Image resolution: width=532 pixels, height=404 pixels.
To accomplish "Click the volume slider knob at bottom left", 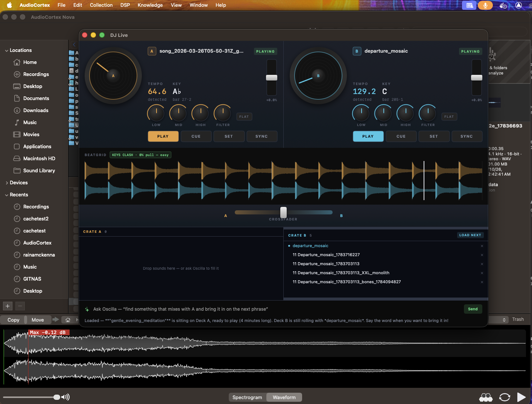I will click(x=57, y=397).
